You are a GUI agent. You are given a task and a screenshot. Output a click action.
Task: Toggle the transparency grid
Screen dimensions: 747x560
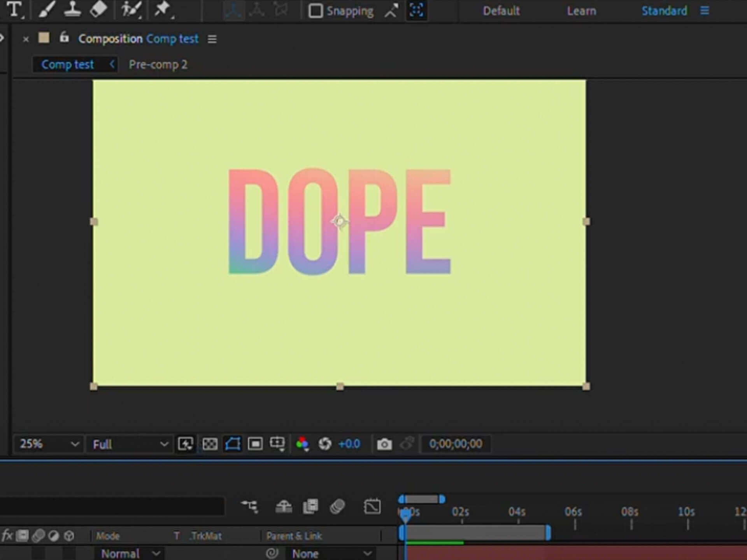pyautogui.click(x=210, y=444)
